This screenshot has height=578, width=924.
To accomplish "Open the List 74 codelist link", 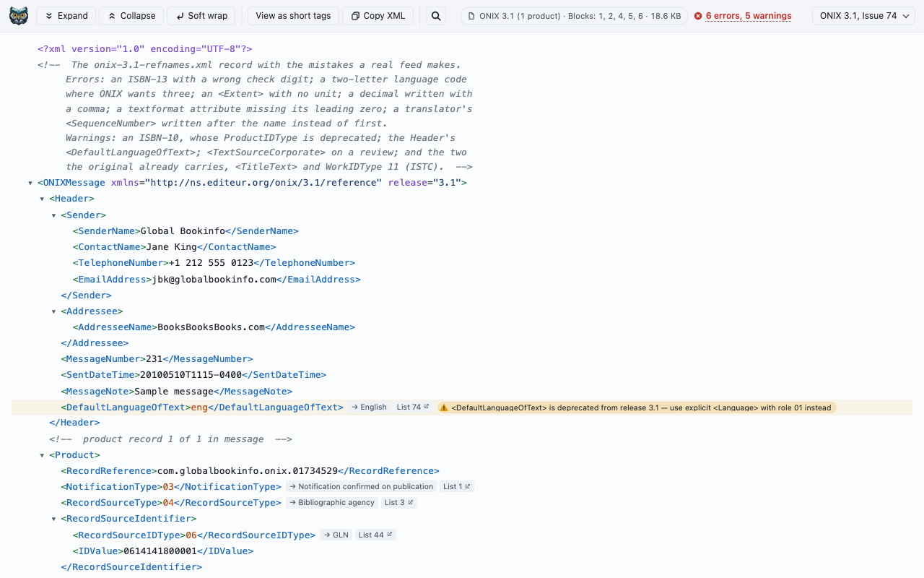I will pyautogui.click(x=413, y=407).
